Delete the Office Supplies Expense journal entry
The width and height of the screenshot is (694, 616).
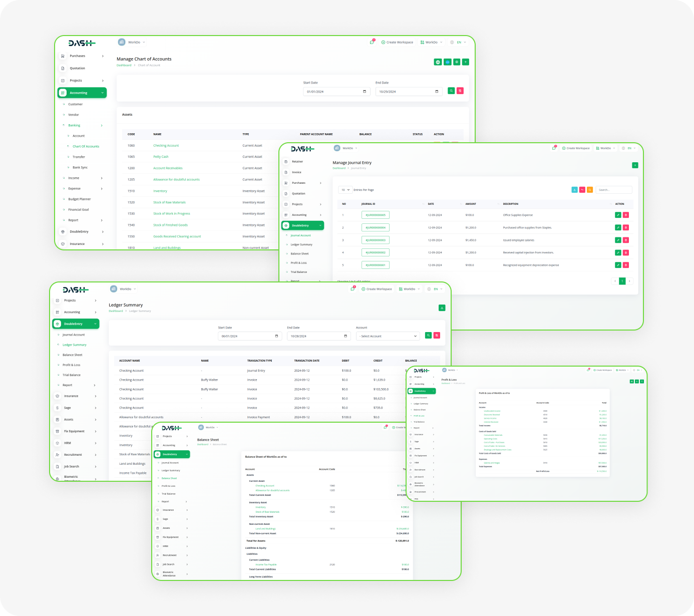pos(626,215)
